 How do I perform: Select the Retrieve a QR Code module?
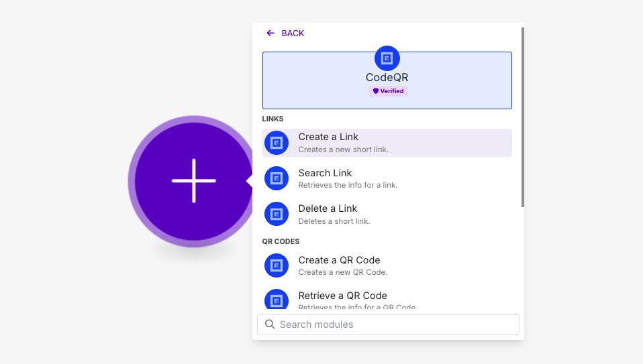(x=387, y=299)
